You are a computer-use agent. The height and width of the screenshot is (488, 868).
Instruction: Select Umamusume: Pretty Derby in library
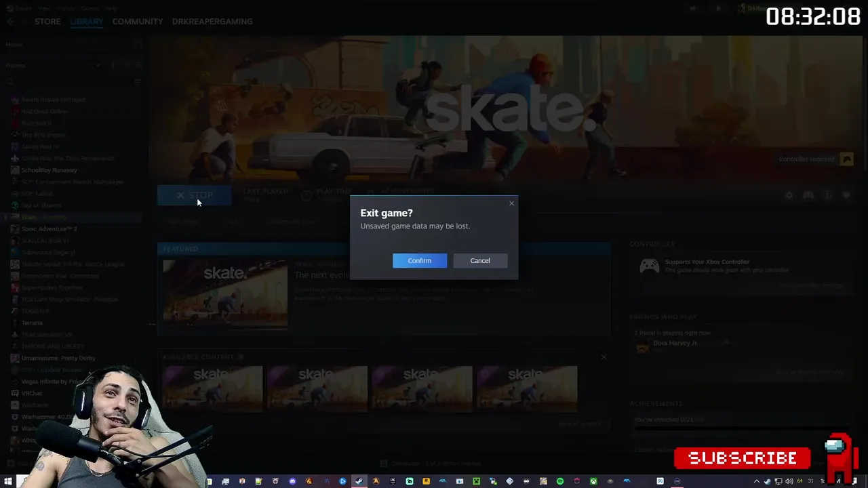click(x=58, y=358)
